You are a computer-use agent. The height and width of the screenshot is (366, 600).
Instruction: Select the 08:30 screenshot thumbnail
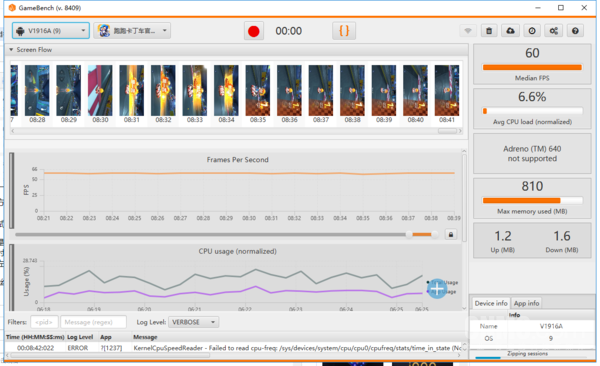(100, 90)
